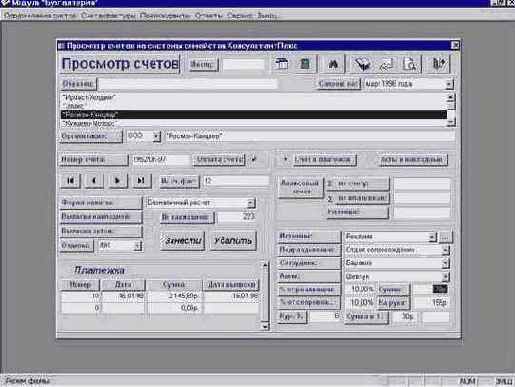Click the Платежка table scrollbar down arrow
The width and height of the screenshot is (515, 387).
[x=265, y=326]
